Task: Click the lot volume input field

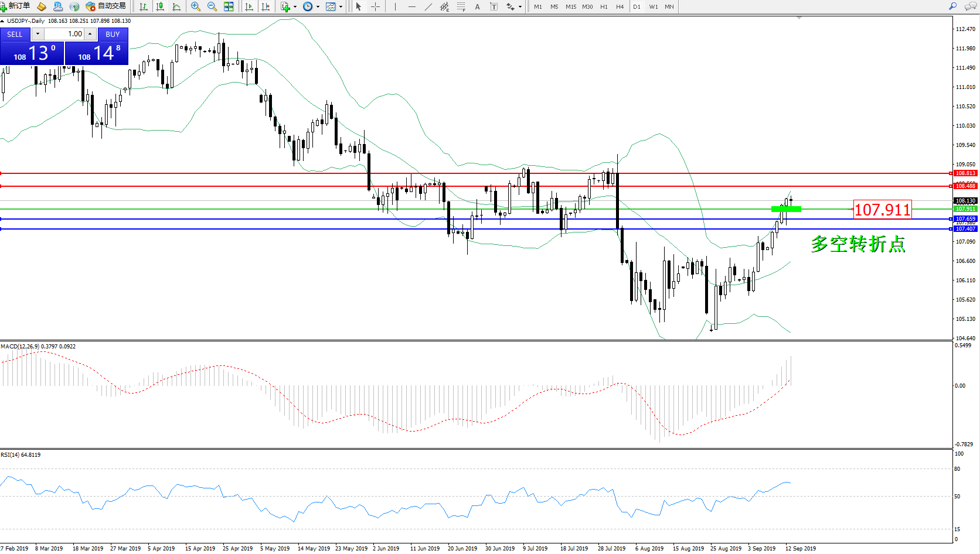Action: click(x=64, y=34)
